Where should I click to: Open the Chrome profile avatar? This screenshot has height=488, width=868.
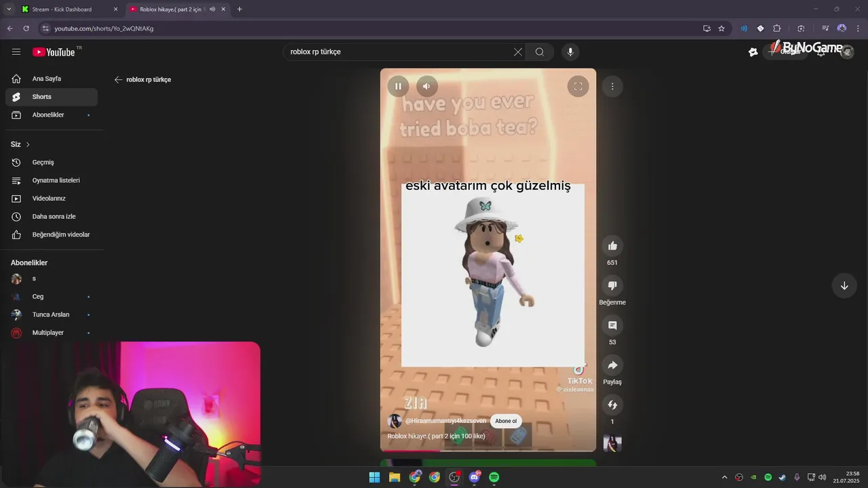point(842,28)
